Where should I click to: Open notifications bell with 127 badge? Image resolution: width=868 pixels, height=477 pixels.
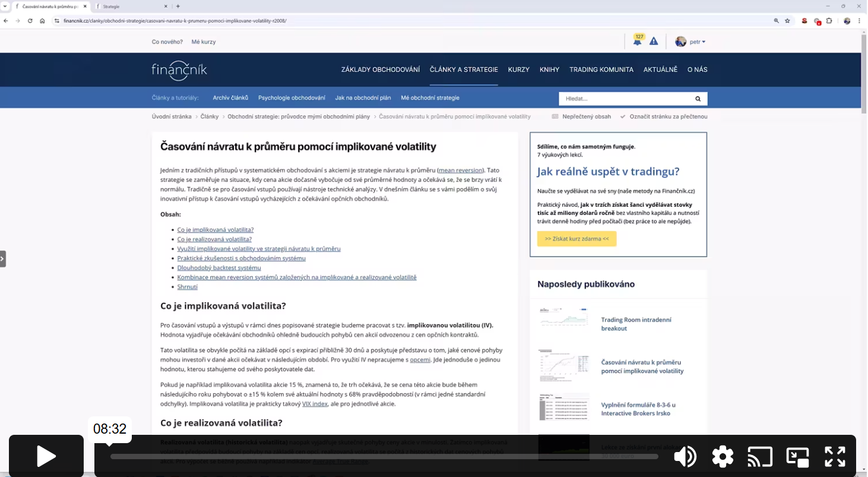pyautogui.click(x=638, y=41)
